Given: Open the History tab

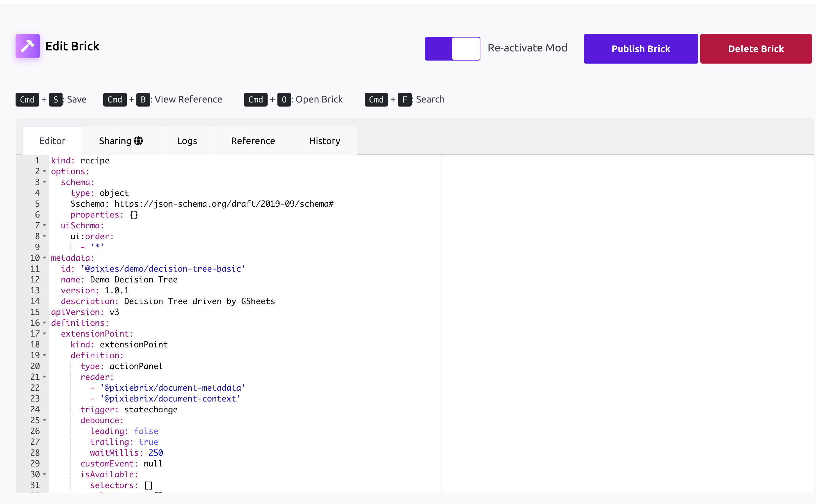Looking at the screenshot, I should (324, 141).
